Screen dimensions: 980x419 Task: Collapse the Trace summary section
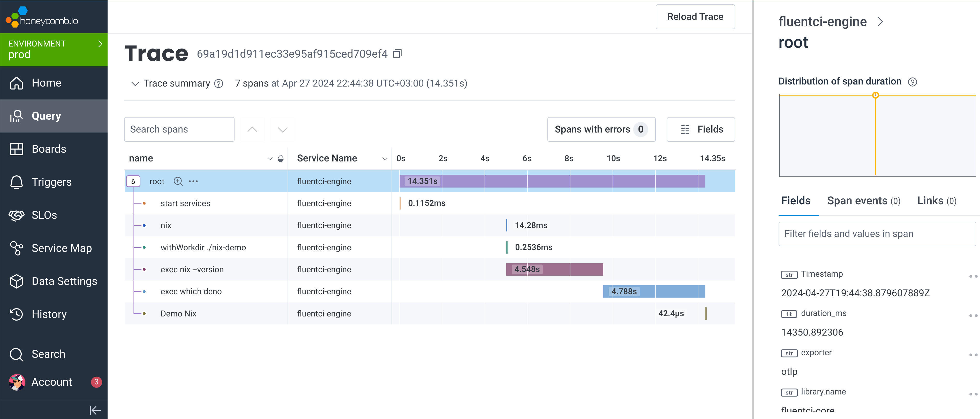click(135, 84)
